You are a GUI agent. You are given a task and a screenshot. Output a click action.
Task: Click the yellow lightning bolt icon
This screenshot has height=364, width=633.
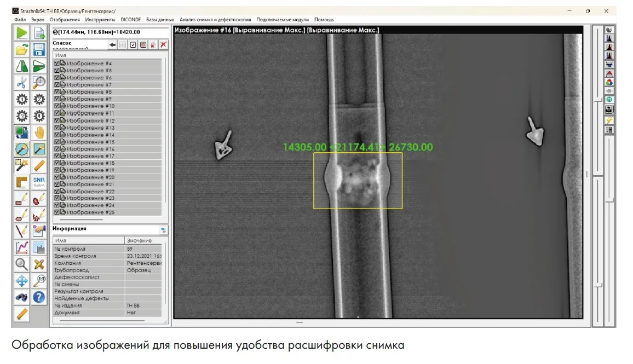(x=609, y=120)
